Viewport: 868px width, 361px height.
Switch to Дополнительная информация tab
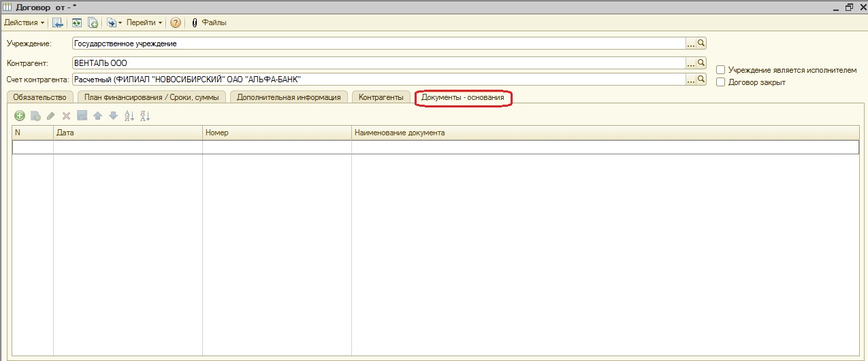[289, 97]
